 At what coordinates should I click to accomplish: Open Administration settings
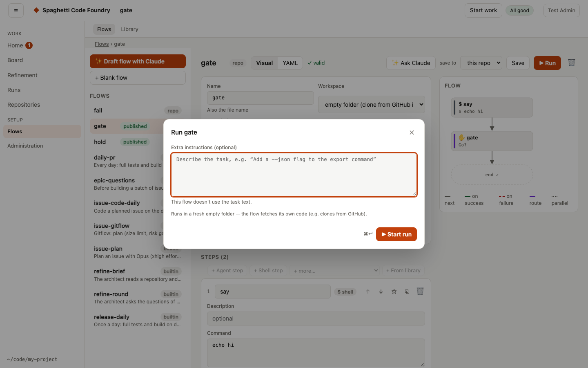click(x=42, y=146)
